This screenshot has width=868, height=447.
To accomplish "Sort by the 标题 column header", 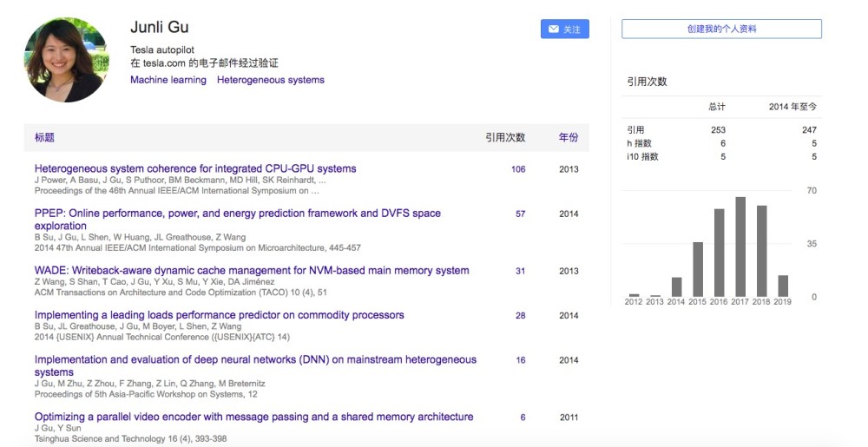I will pyautogui.click(x=44, y=137).
